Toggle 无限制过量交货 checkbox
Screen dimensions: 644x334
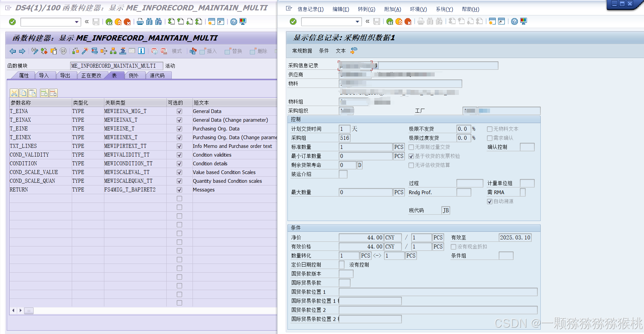(x=411, y=147)
